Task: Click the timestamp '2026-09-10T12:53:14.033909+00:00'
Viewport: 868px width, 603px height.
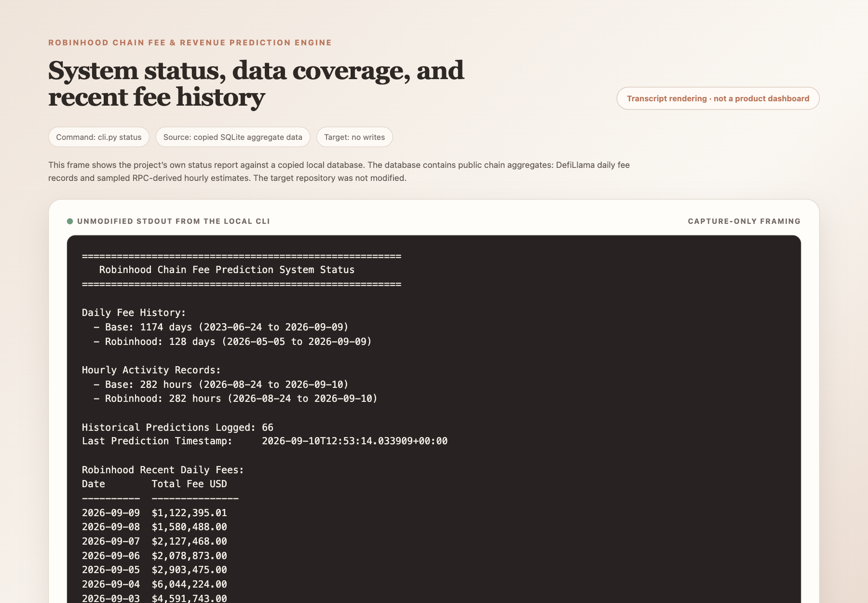Action: pyautogui.click(x=355, y=441)
